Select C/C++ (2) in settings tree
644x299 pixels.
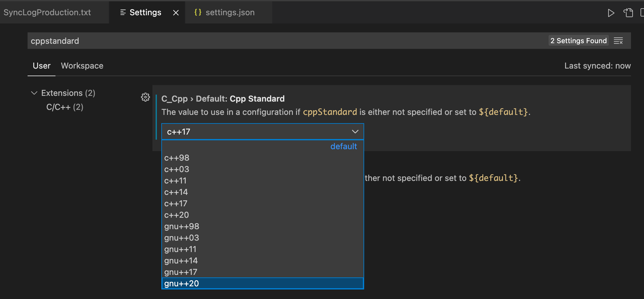[65, 107]
